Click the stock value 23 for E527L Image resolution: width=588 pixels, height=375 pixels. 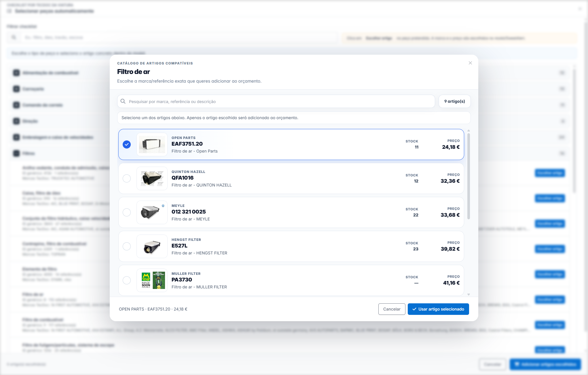(x=416, y=249)
